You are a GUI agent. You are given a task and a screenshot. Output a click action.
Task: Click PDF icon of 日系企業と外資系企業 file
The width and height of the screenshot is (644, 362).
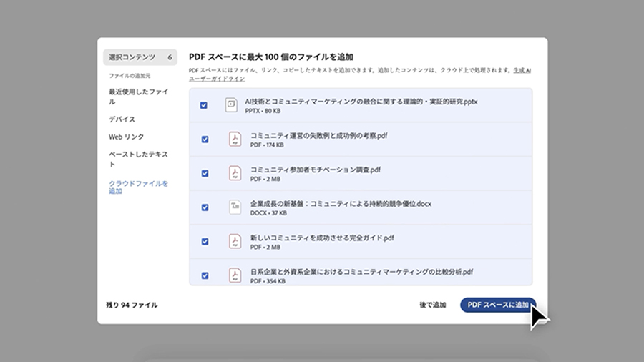pyautogui.click(x=235, y=275)
